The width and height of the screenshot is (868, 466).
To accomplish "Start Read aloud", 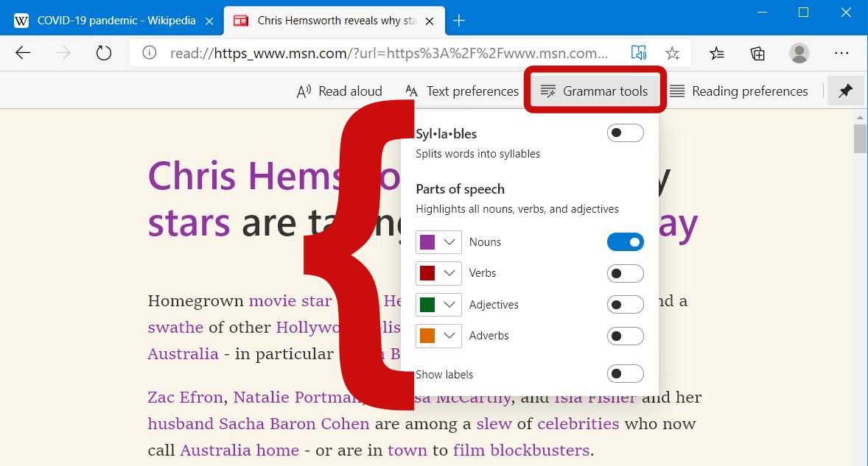I will [x=340, y=91].
